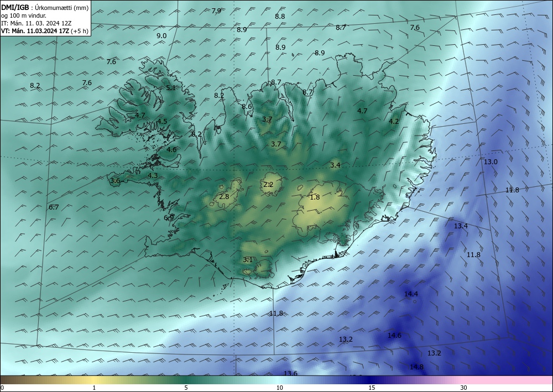Click the 14.8 value label
Screen dimensions: 553x392
(x=416, y=367)
